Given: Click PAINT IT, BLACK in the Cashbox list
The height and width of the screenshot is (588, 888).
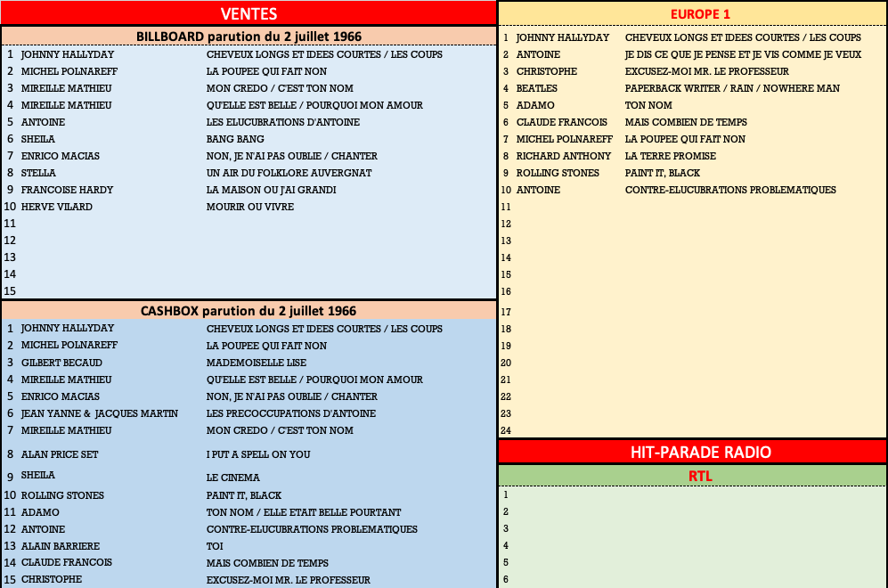Looking at the screenshot, I should coord(243,495).
